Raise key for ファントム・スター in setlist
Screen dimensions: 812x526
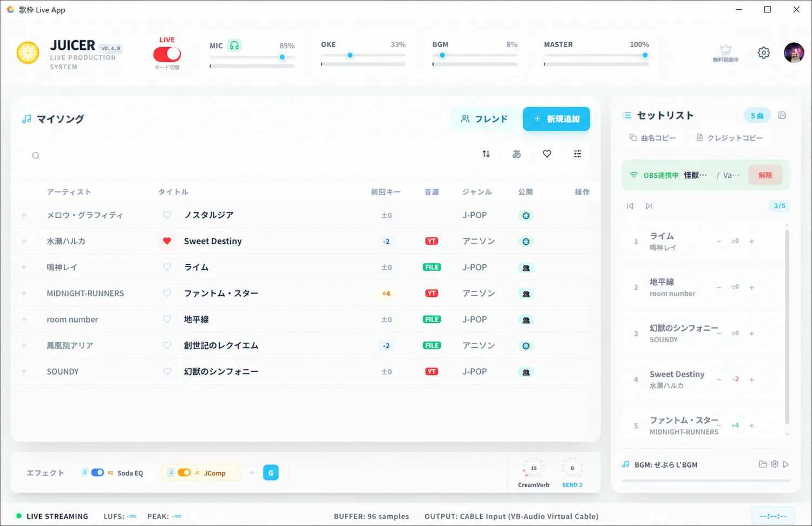(x=751, y=426)
